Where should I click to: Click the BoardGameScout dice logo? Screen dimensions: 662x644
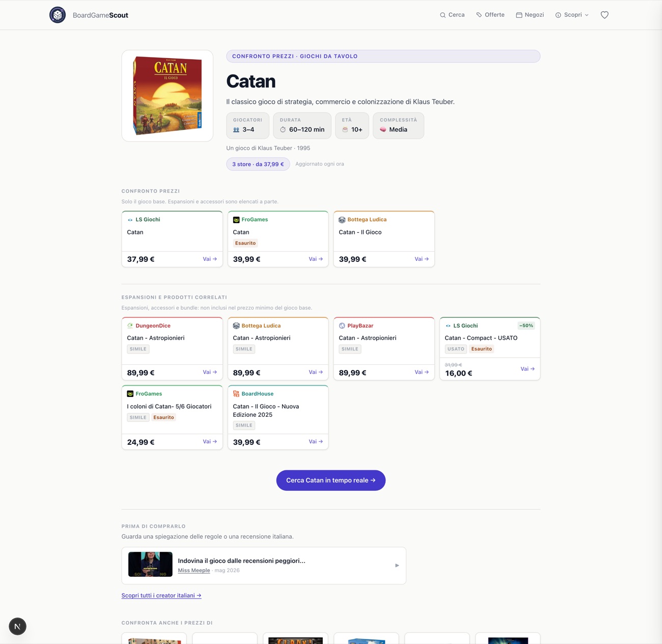(x=58, y=15)
